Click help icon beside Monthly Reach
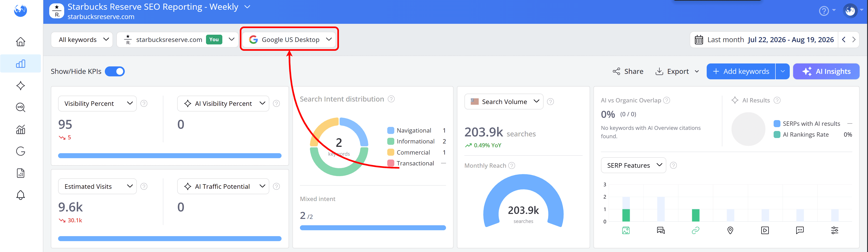 coord(512,165)
